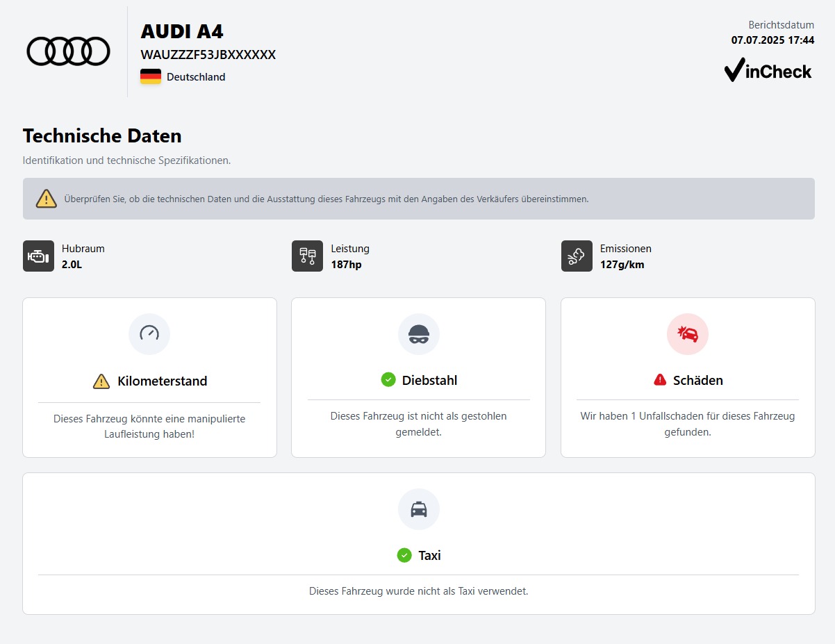
Task: Click the nicht als gestohlen gemeldet text
Action: tap(419, 424)
